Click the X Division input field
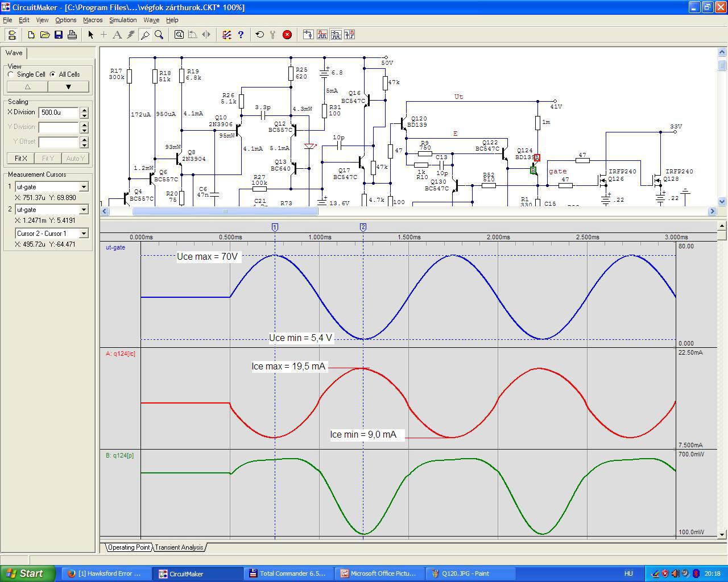 [x=59, y=113]
